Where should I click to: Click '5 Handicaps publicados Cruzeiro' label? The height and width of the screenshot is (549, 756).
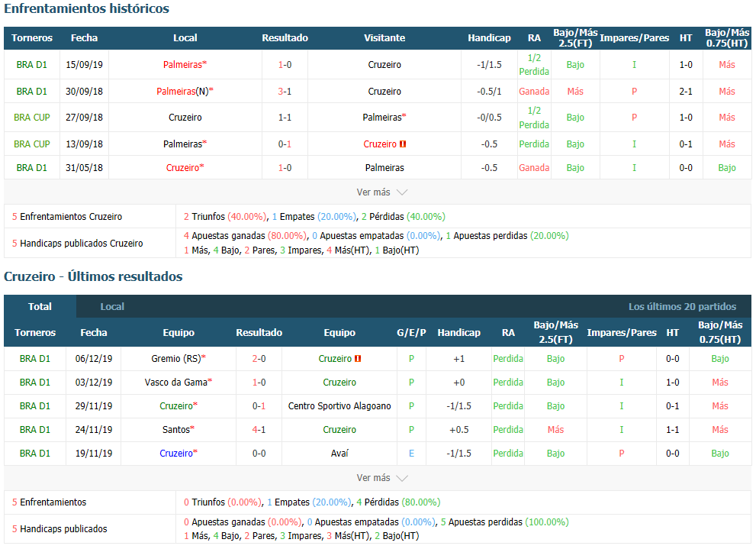[78, 243]
